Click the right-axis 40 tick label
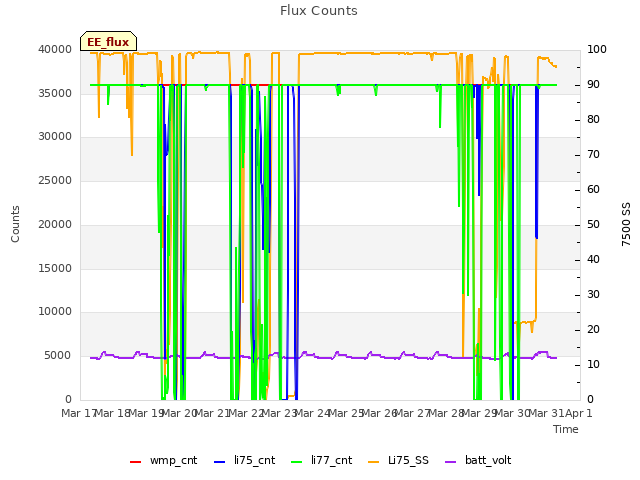This screenshot has width=640, height=480. click(x=593, y=260)
